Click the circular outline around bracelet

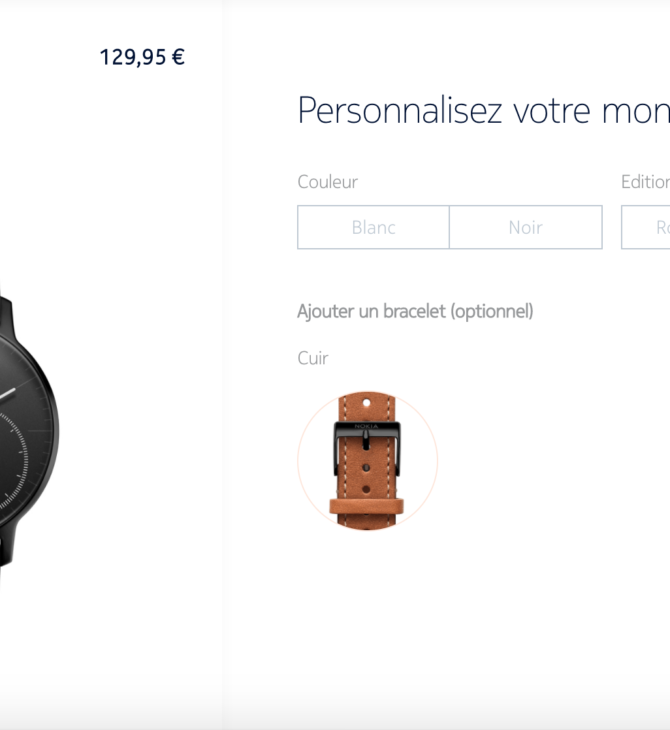coord(367,460)
